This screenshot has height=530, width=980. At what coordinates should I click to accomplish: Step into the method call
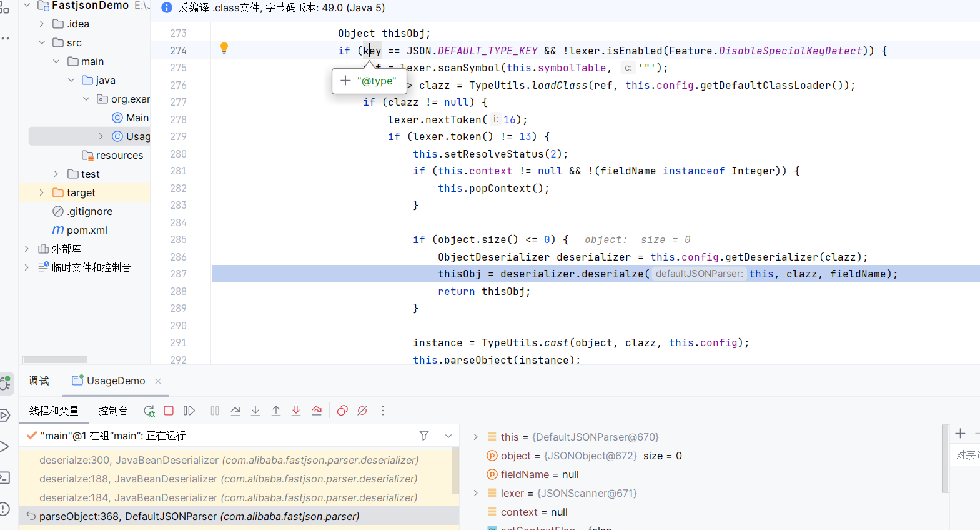[x=255, y=411]
